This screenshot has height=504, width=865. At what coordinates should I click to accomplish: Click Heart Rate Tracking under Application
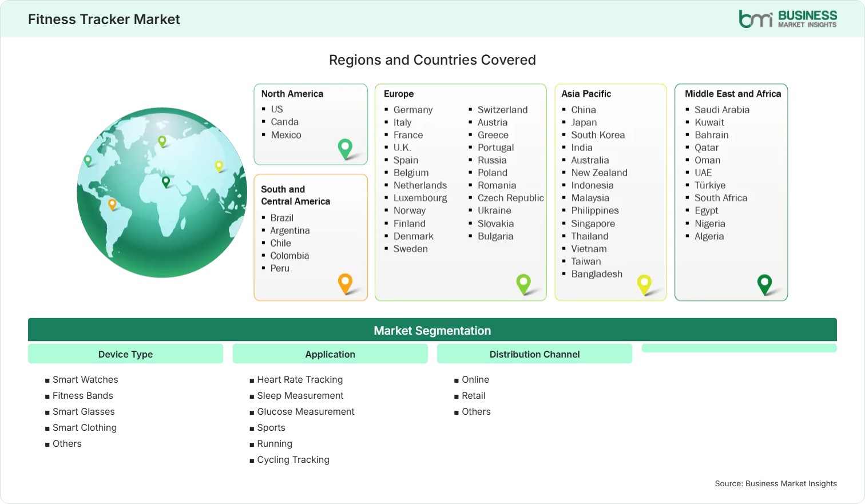pyautogui.click(x=300, y=379)
